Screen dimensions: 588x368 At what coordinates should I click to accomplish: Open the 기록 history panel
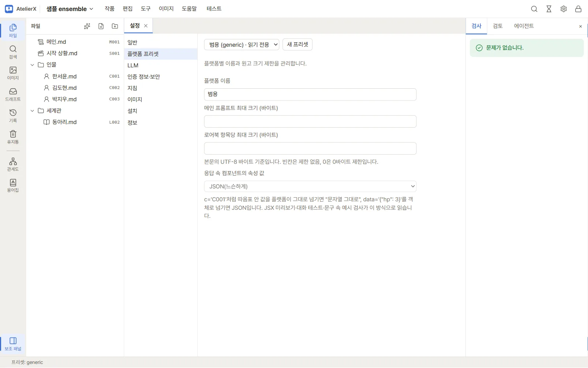[x=13, y=116]
